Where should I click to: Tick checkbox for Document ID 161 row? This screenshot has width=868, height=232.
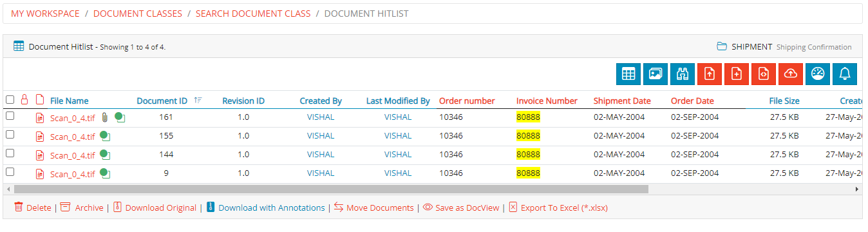click(10, 116)
